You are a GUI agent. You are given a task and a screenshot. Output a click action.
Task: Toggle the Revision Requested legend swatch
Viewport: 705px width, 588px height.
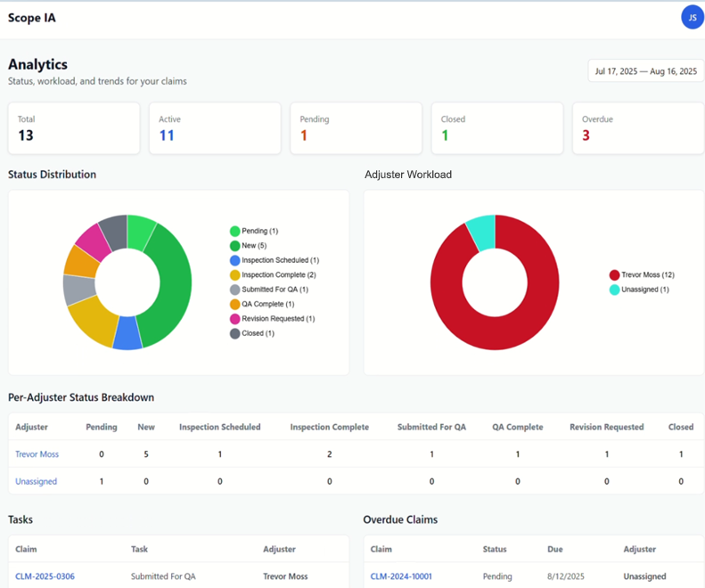pos(235,319)
